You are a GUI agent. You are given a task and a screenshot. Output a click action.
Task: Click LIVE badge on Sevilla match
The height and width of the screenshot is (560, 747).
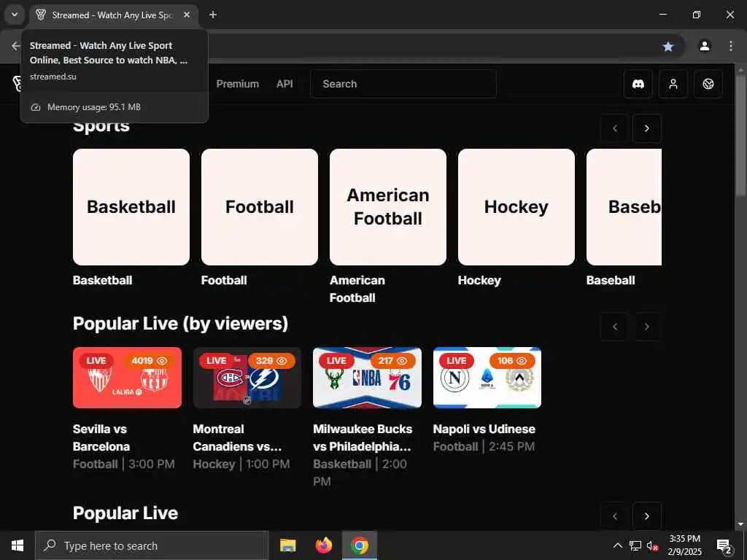pyautogui.click(x=96, y=360)
